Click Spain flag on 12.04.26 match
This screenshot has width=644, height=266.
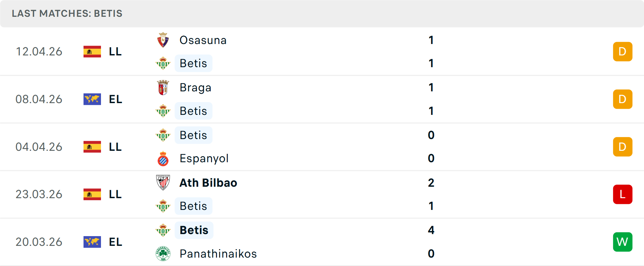click(x=92, y=52)
